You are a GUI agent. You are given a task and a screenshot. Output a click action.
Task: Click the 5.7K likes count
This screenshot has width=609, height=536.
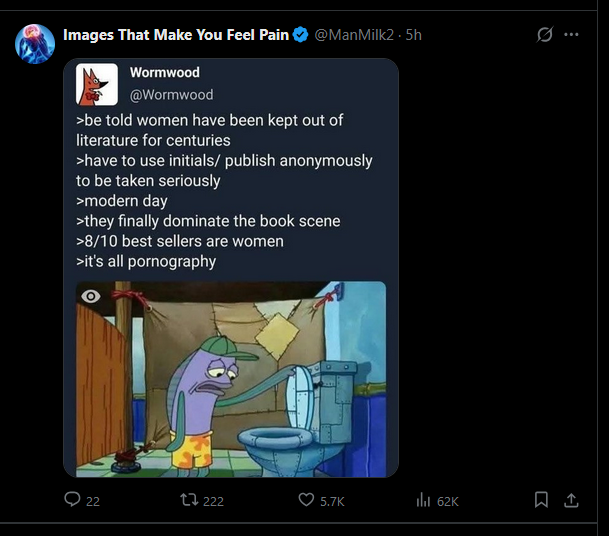click(x=332, y=501)
